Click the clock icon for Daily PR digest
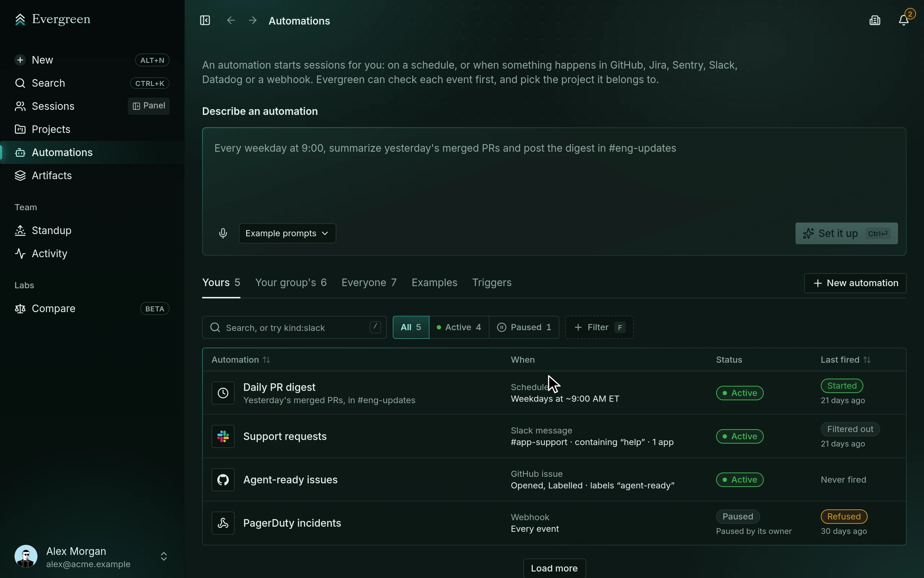924x578 pixels. coord(223,393)
